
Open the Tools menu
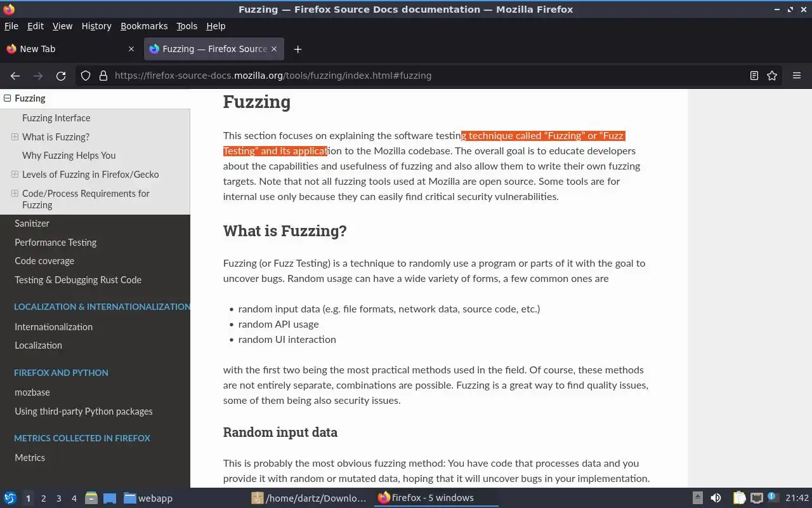coord(187,26)
